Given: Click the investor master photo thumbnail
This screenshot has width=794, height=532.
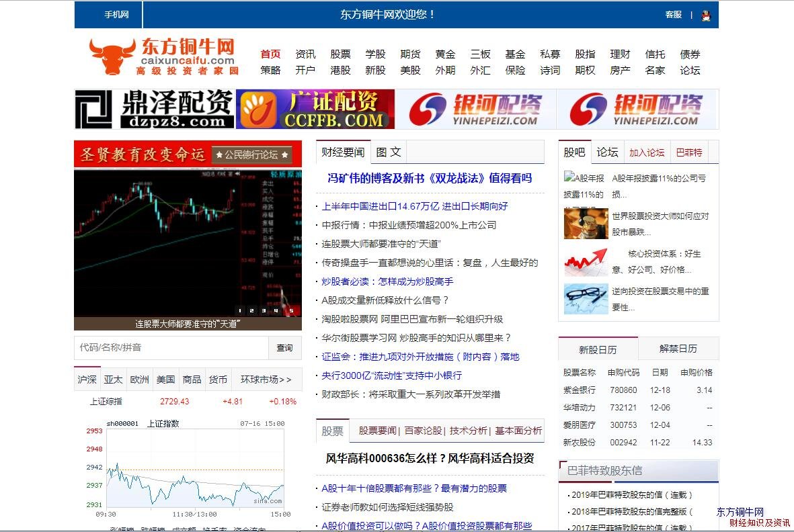Looking at the screenshot, I should (x=586, y=224).
